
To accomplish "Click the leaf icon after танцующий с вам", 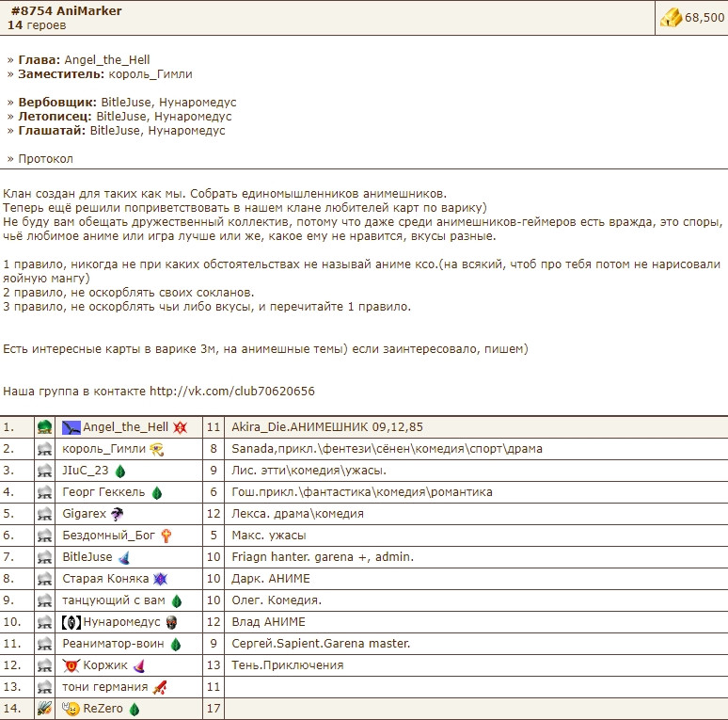I will (177, 601).
